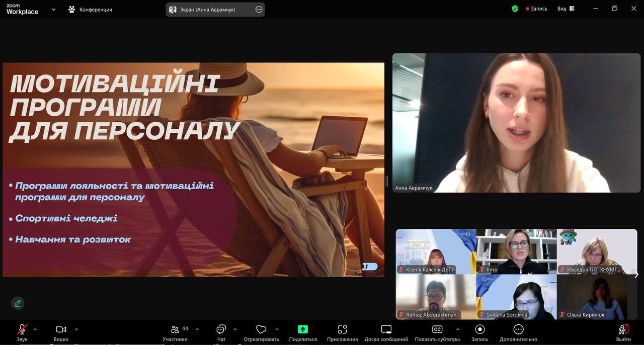This screenshot has width=644, height=345.
Task: Click the green Share screen icon
Action: point(303,329)
